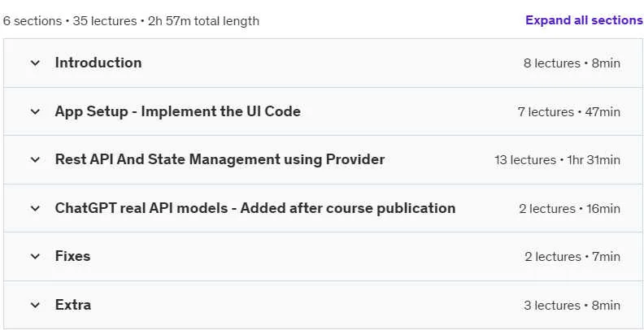
Task: Click the 2 lectures • 7min label
Action: pos(572,257)
